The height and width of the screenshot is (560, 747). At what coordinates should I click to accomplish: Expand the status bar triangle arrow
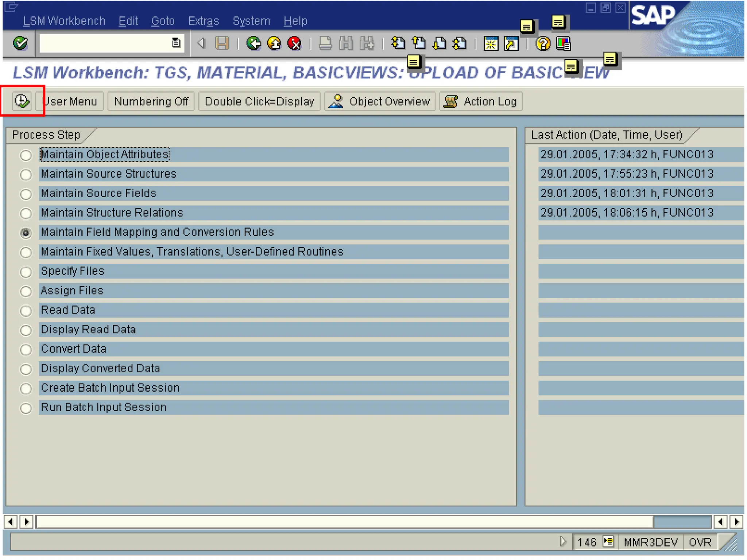pos(563,541)
